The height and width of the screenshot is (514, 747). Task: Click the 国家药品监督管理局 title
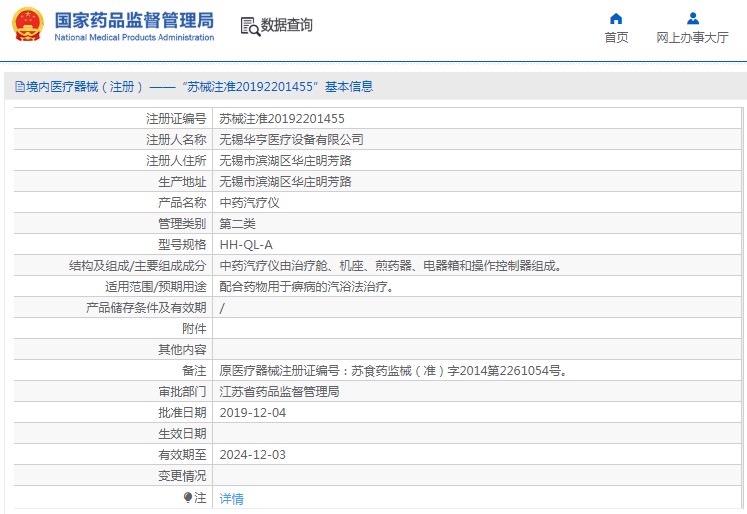click(134, 20)
